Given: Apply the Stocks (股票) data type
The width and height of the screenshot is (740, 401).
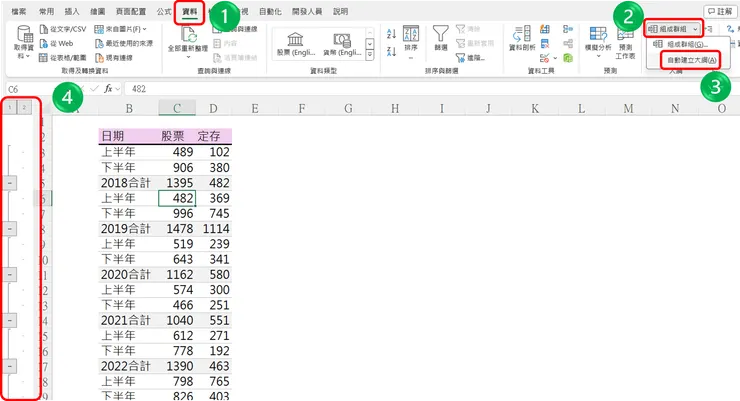Looking at the screenshot, I should coord(295,45).
